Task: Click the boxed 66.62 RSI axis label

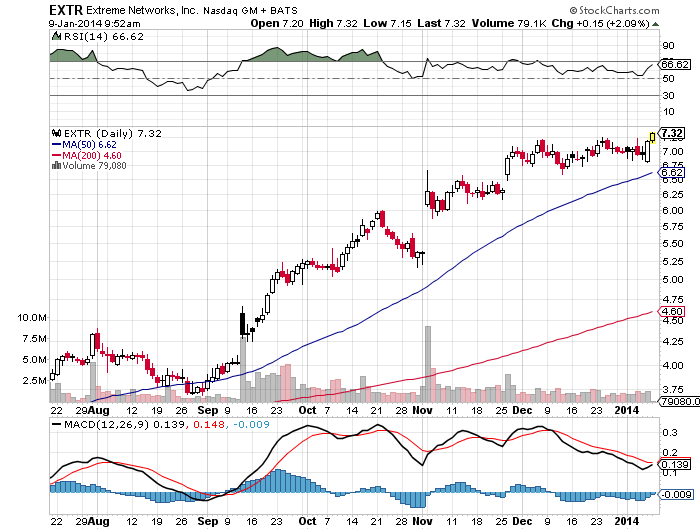Action: pyautogui.click(x=675, y=64)
